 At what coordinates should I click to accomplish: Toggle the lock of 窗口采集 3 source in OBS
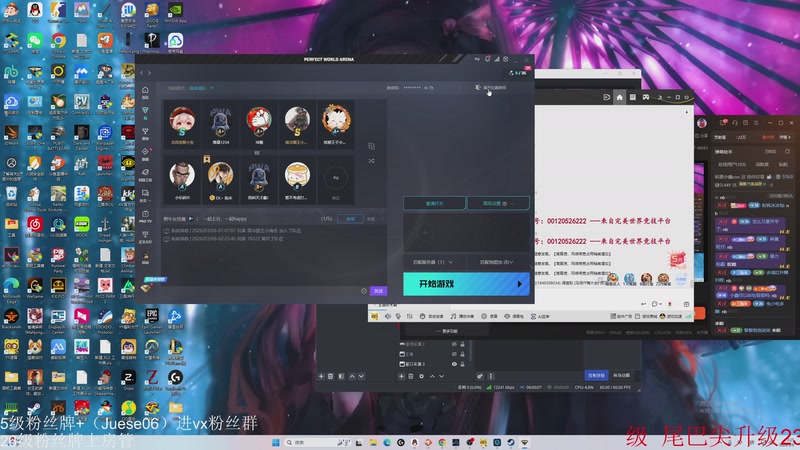pos(462,364)
